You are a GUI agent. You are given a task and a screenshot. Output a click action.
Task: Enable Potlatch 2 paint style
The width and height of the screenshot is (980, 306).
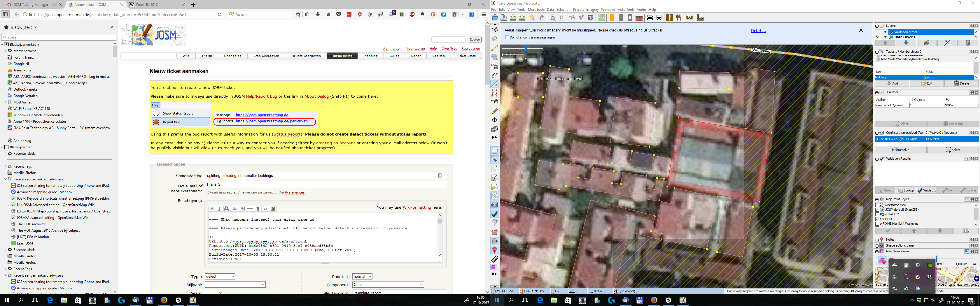coord(878,214)
